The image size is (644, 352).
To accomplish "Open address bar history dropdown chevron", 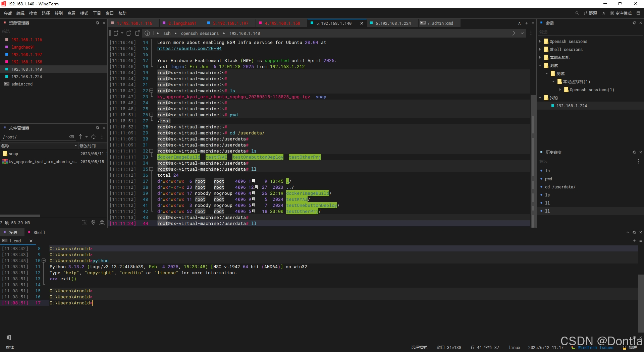I will pyautogui.click(x=522, y=33).
